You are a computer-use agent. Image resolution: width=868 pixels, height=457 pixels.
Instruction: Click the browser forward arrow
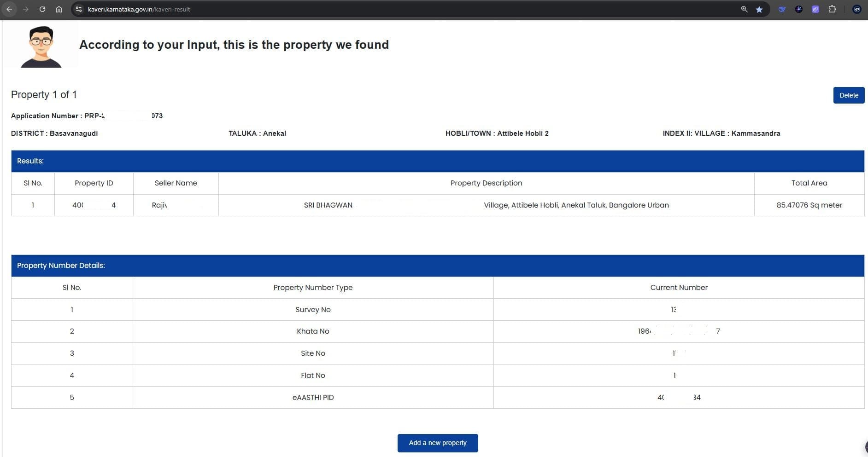(x=26, y=9)
